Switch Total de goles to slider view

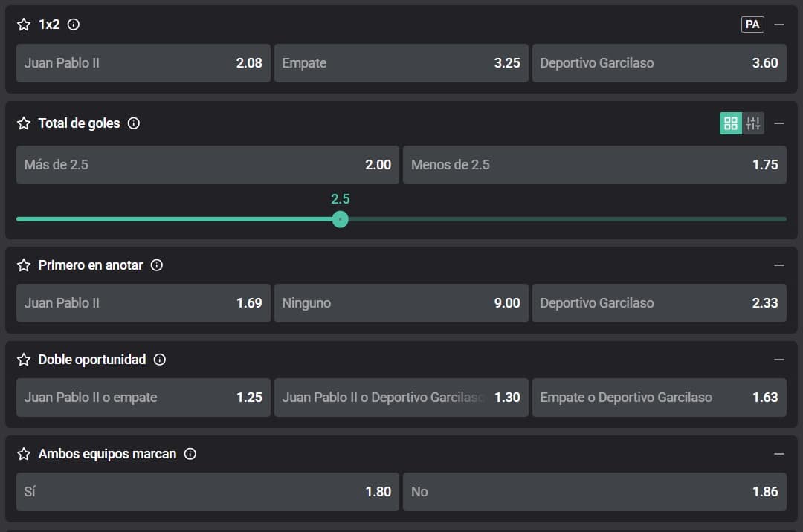753,123
